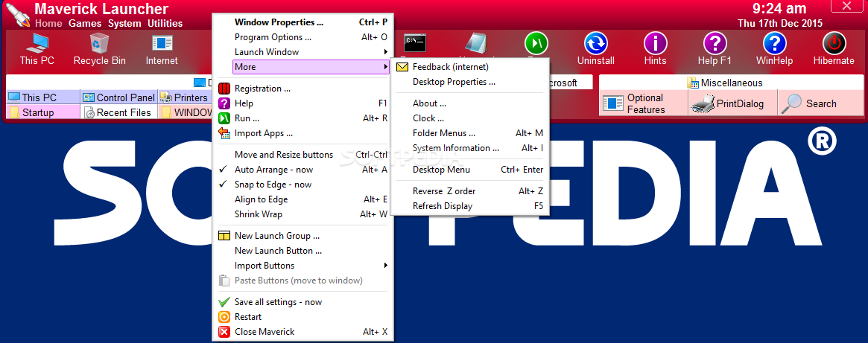The image size is (868, 343).
Task: Select the Miscellaneous group header
Action: click(x=731, y=83)
